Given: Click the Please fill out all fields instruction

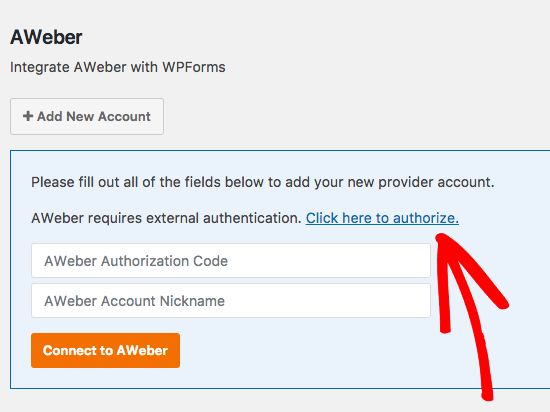Looking at the screenshot, I should tap(263, 182).
